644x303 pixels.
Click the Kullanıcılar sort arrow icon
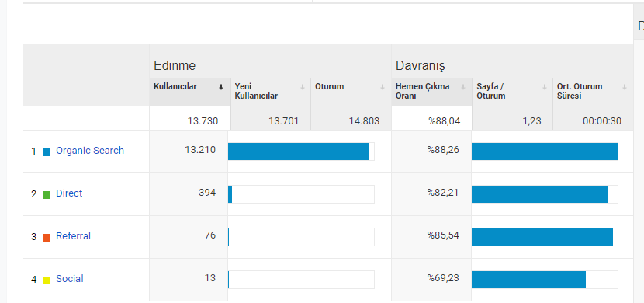221,87
